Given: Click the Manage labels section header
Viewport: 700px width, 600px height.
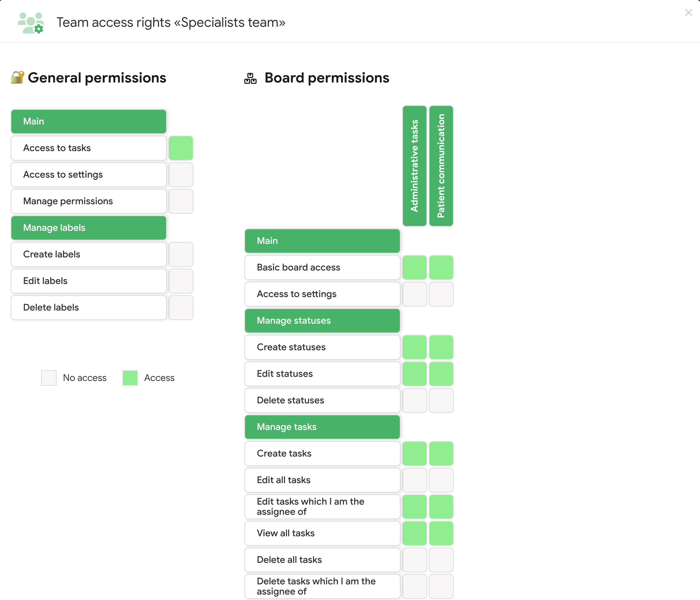Looking at the screenshot, I should [89, 228].
